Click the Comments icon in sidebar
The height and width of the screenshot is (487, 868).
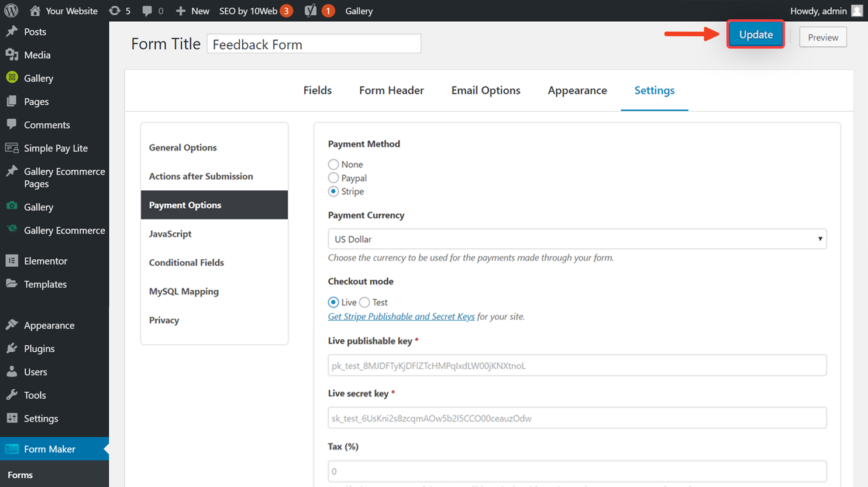coord(12,124)
